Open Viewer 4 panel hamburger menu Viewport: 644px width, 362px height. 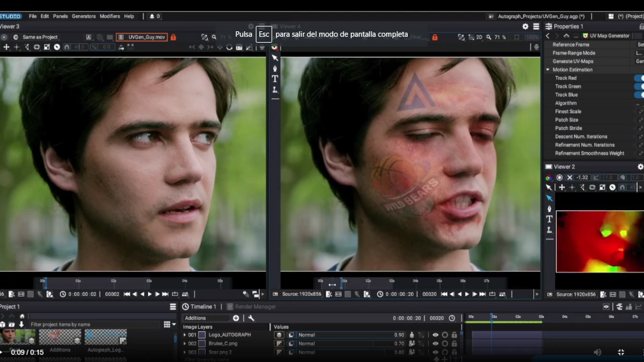coord(536,26)
